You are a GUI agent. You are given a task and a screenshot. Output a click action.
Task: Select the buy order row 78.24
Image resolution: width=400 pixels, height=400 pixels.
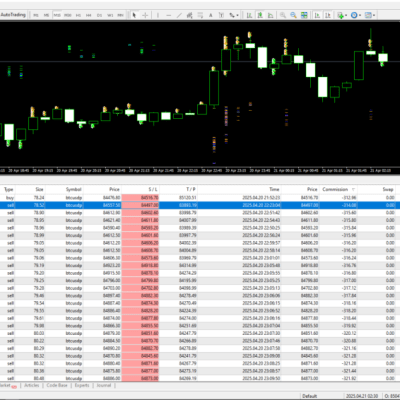pyautogui.click(x=200, y=198)
